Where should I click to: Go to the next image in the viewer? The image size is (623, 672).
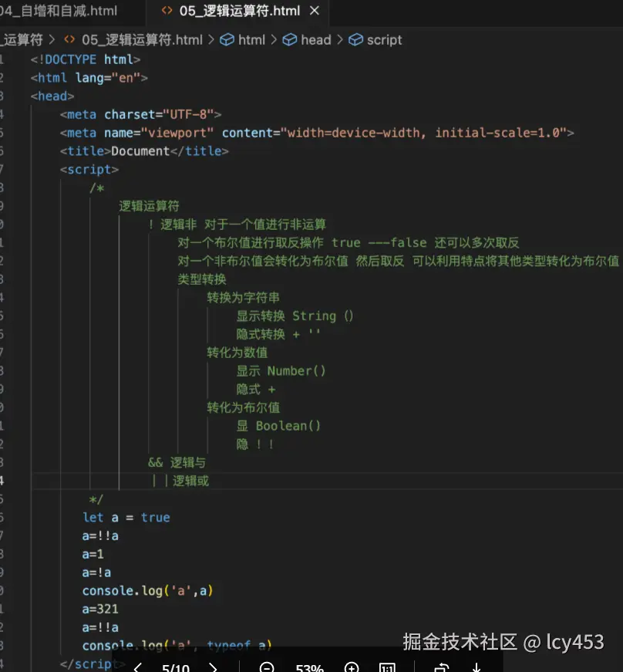213,667
